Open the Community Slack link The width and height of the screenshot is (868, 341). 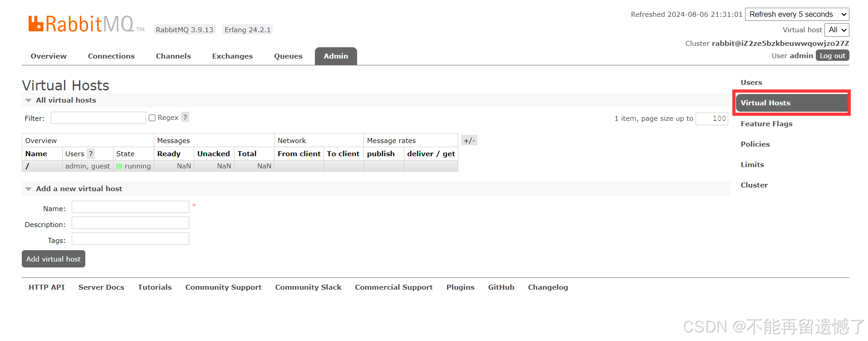click(x=308, y=287)
